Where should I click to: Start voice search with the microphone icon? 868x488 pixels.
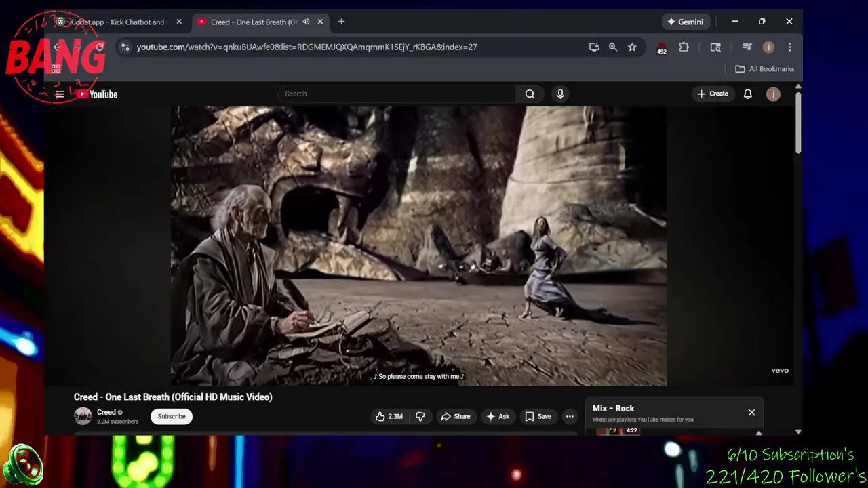(x=560, y=94)
